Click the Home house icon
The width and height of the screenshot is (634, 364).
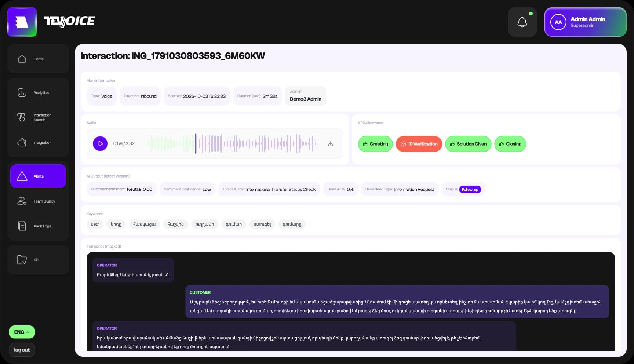22,59
